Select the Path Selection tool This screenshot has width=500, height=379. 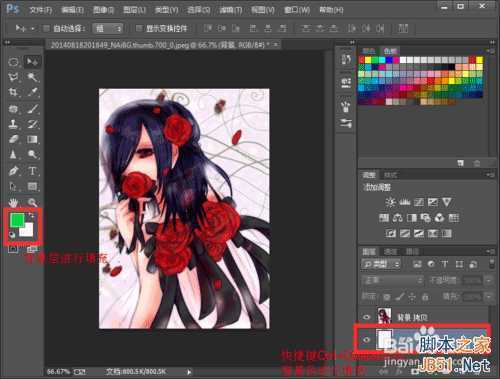13,186
